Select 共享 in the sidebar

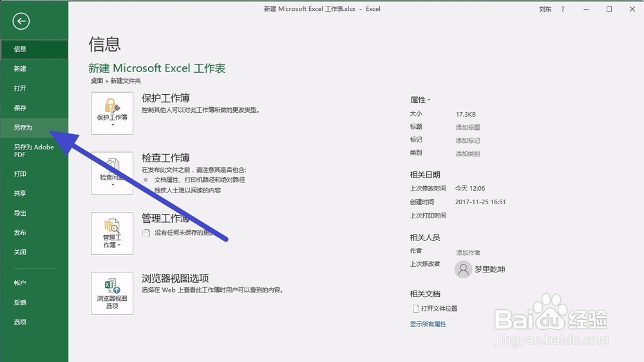[x=34, y=193]
